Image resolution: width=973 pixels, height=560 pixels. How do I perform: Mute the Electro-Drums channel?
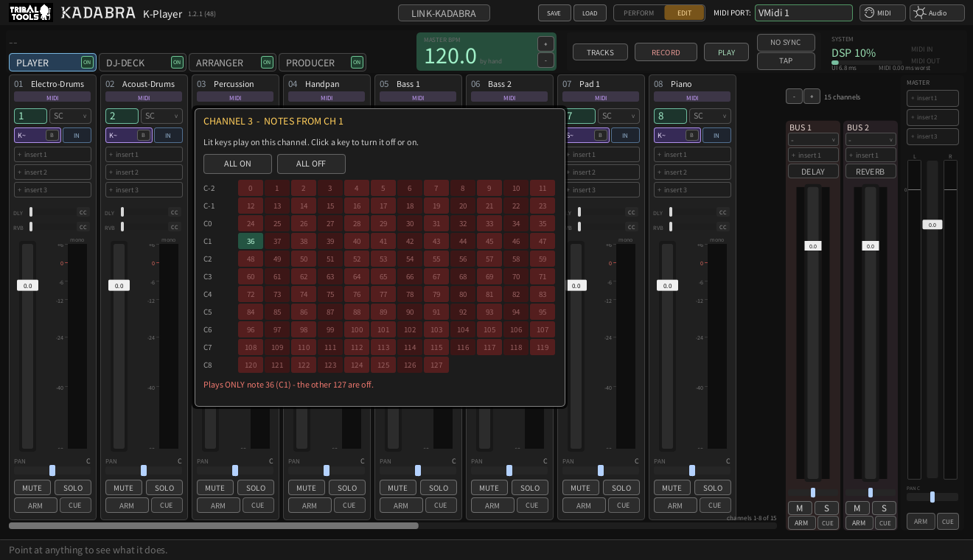[x=32, y=488]
